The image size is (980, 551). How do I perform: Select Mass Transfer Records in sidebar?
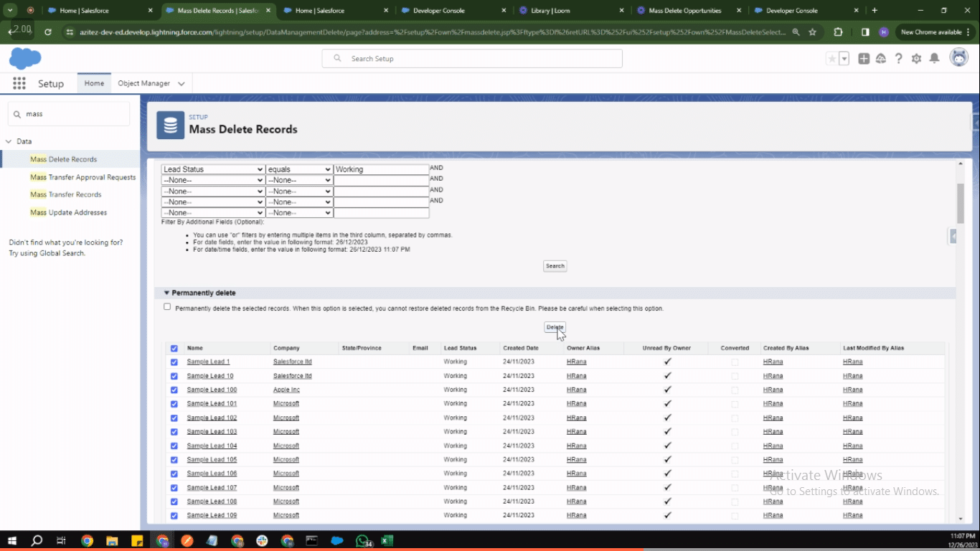point(65,194)
